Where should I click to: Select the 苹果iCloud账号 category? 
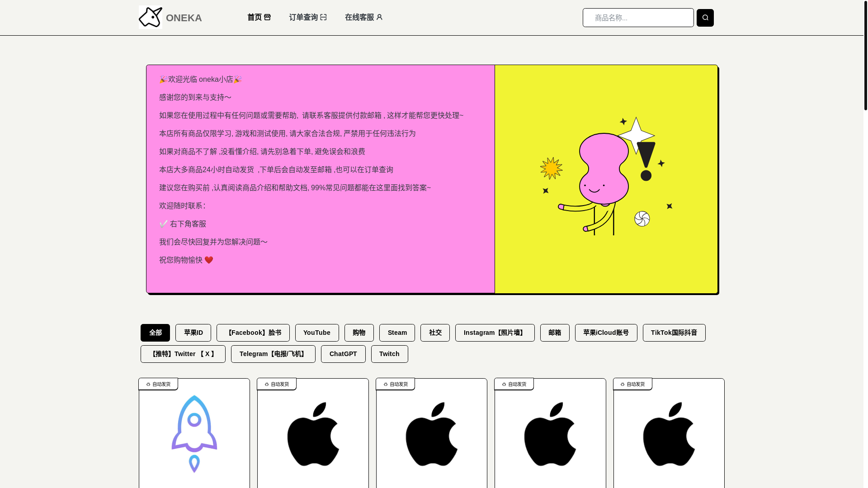(606, 333)
